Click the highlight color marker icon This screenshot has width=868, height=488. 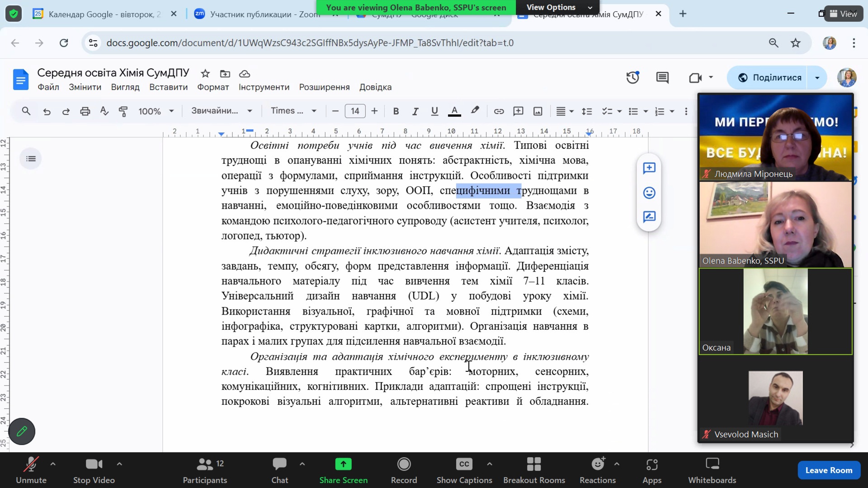coord(475,111)
